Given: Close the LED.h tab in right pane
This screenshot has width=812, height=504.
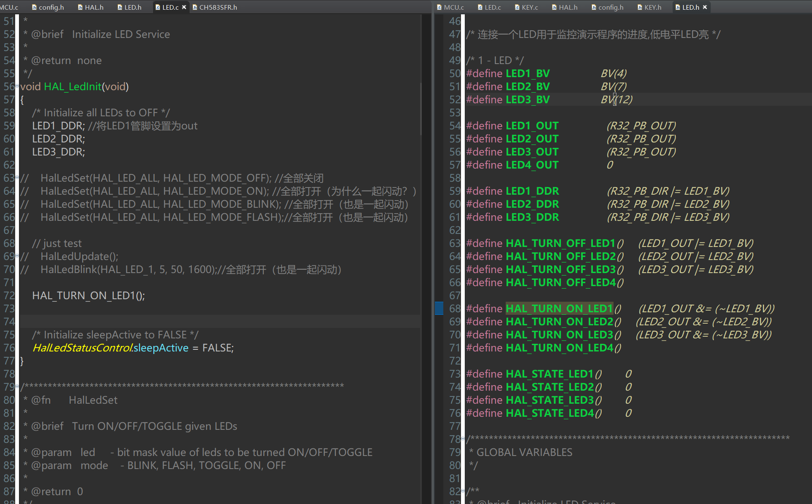Looking at the screenshot, I should [x=705, y=7].
